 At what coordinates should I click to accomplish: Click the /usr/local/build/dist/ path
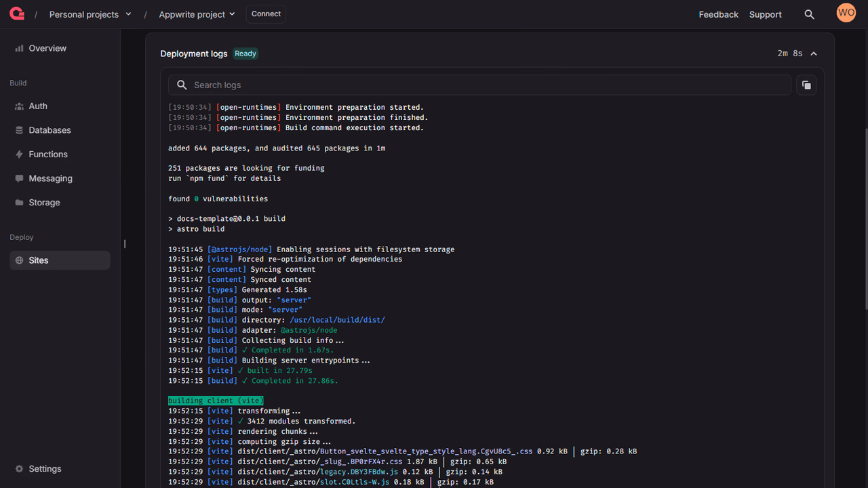(337, 320)
